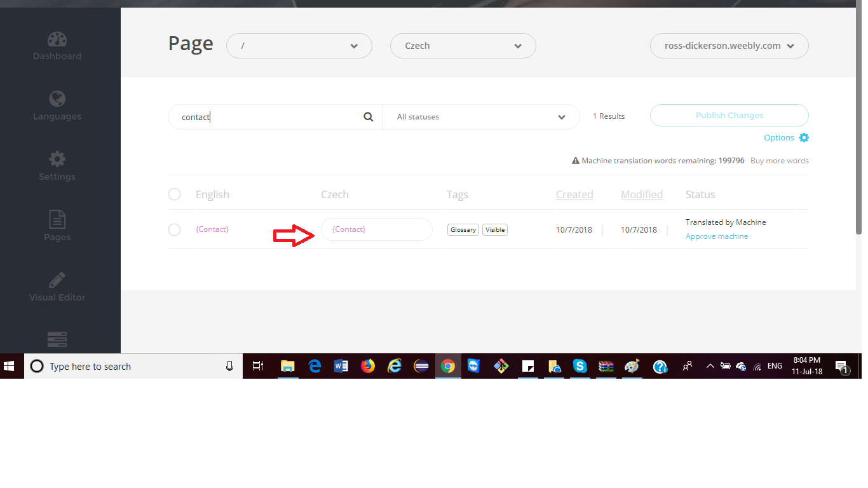Open Skype from the taskbar
868x488 pixels.
(x=580, y=366)
